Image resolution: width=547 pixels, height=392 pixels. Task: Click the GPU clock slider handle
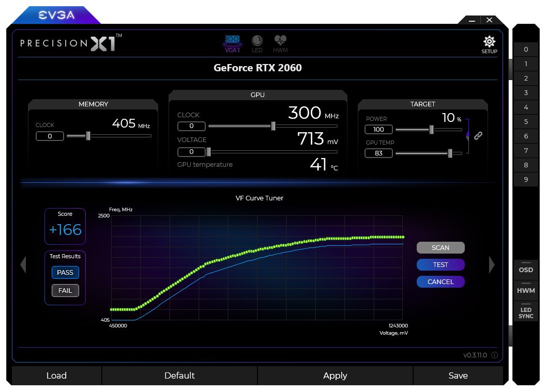[273, 126]
